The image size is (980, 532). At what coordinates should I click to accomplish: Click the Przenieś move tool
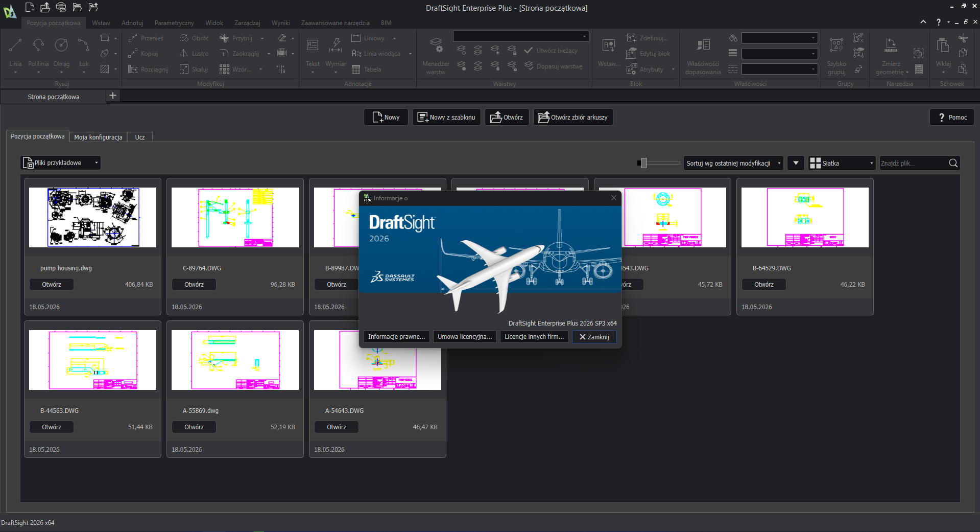[x=146, y=38]
